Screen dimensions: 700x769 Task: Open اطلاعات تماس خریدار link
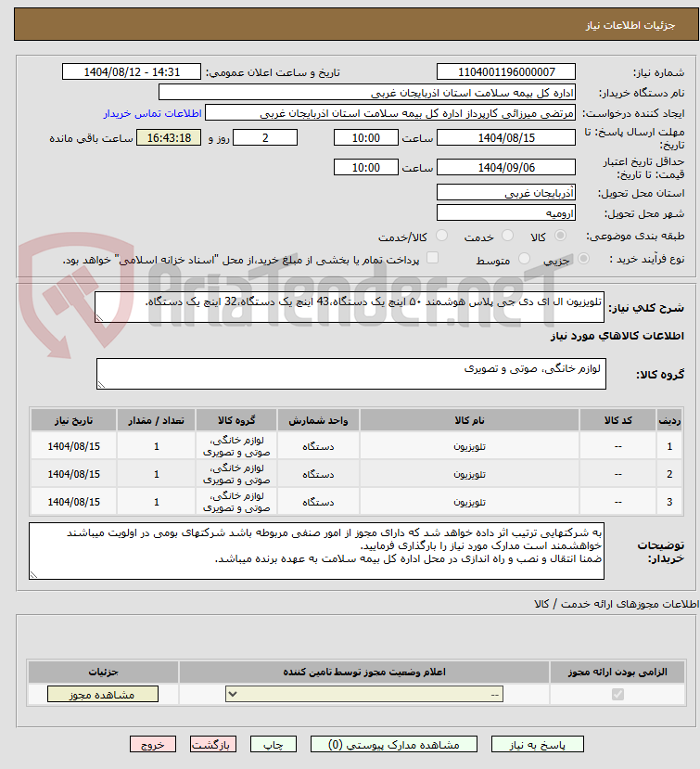pyautogui.click(x=152, y=113)
